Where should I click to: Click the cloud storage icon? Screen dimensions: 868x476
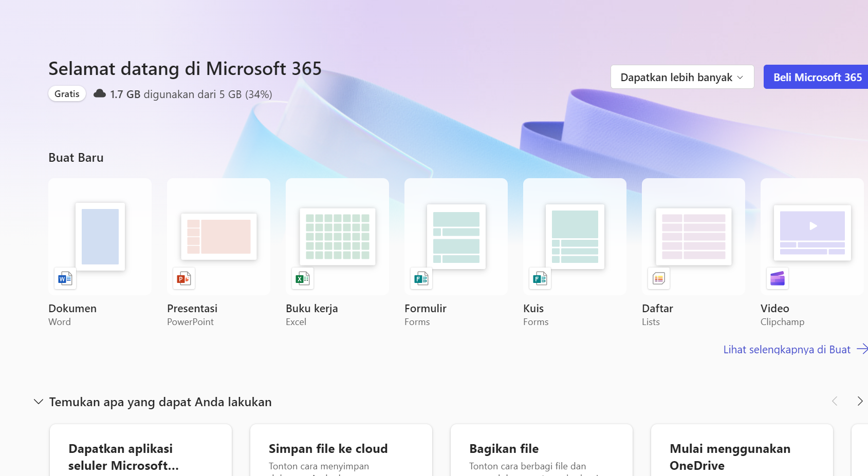[100, 93]
